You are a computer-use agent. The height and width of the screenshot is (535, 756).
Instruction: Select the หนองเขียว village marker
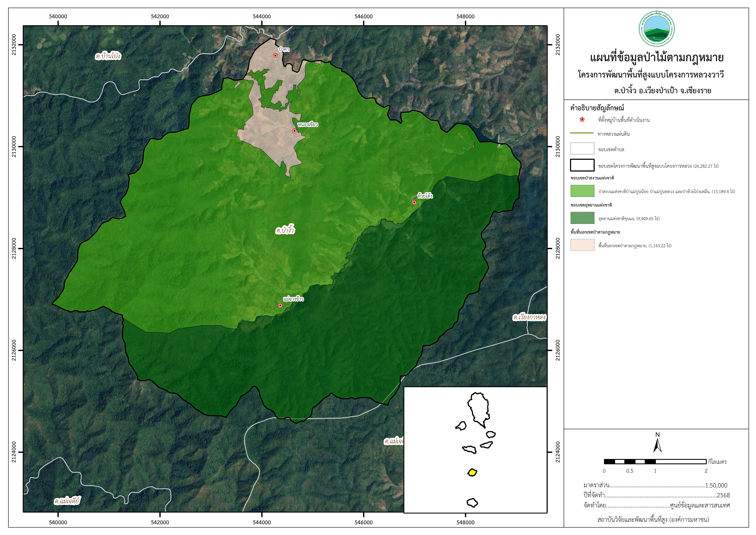[294, 131]
